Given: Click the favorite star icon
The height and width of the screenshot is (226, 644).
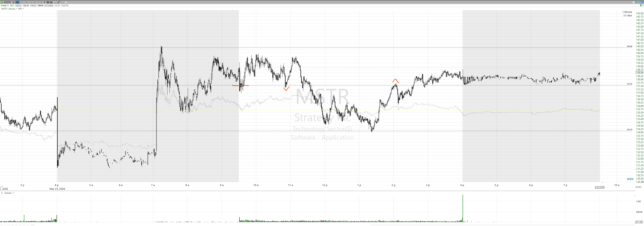Looking at the screenshot, I should pyautogui.click(x=634, y=2).
